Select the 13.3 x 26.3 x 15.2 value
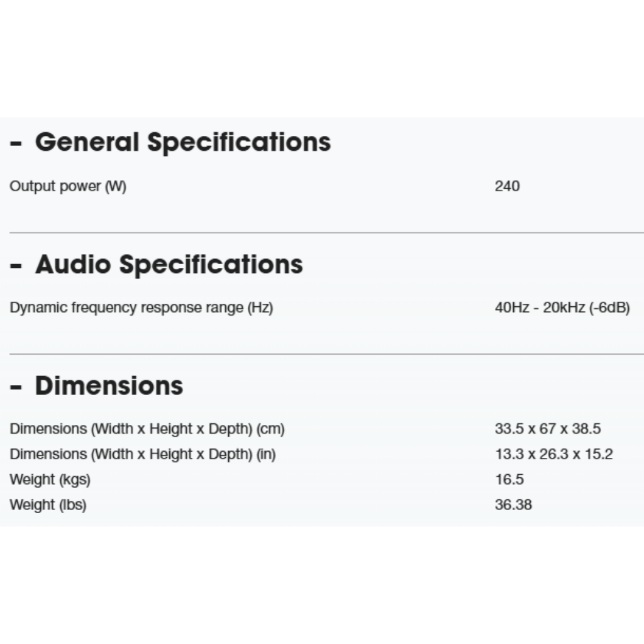This screenshot has width=644, height=644. tap(553, 454)
